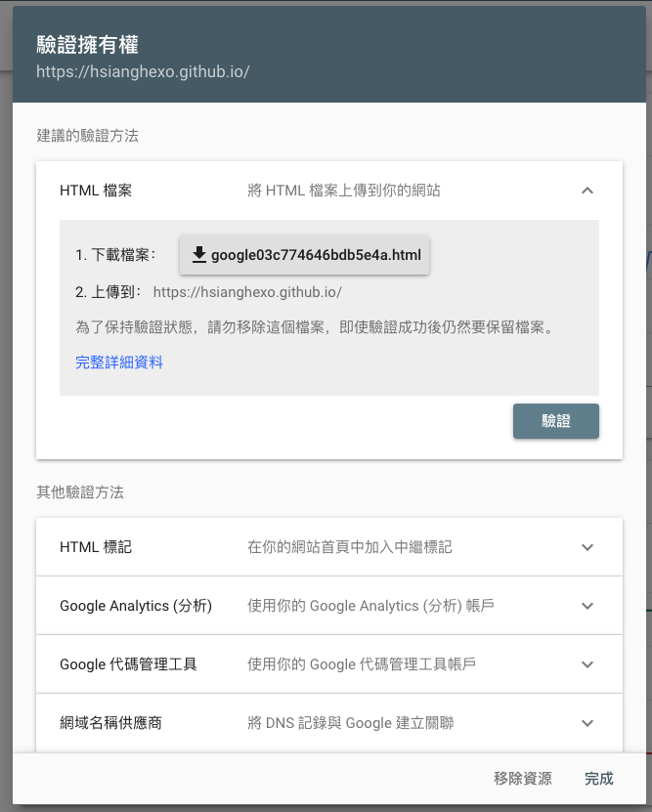Click the 驗證擁有權 dialog title
Viewport: 652px width, 812px height.
pos(88,45)
